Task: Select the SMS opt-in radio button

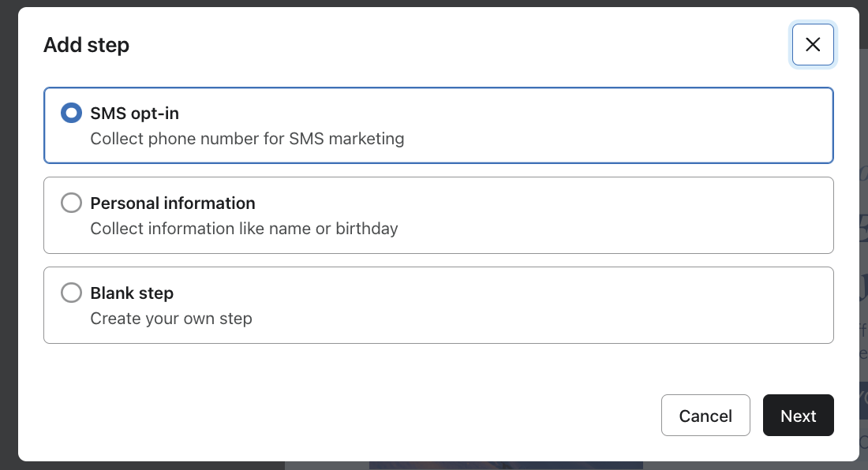Action: click(x=71, y=114)
